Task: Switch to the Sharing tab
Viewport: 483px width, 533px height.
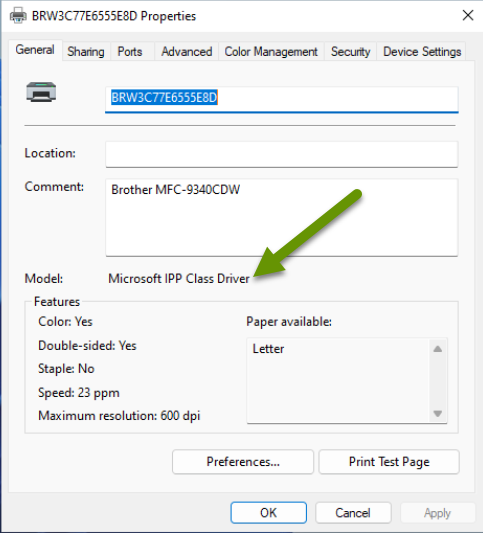Action: tap(86, 52)
